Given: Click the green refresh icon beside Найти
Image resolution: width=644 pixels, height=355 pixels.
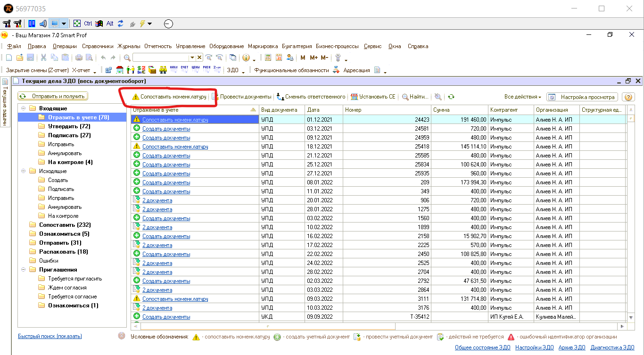Looking at the screenshot, I should pos(451,97).
